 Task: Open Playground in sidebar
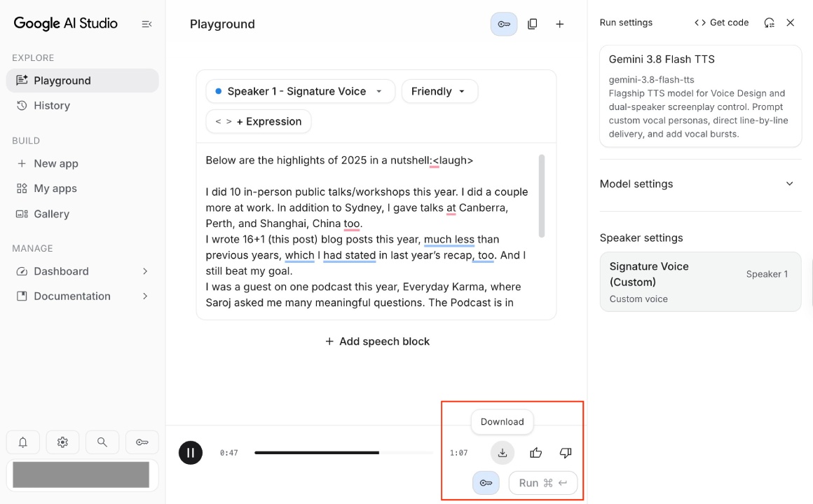coord(83,81)
